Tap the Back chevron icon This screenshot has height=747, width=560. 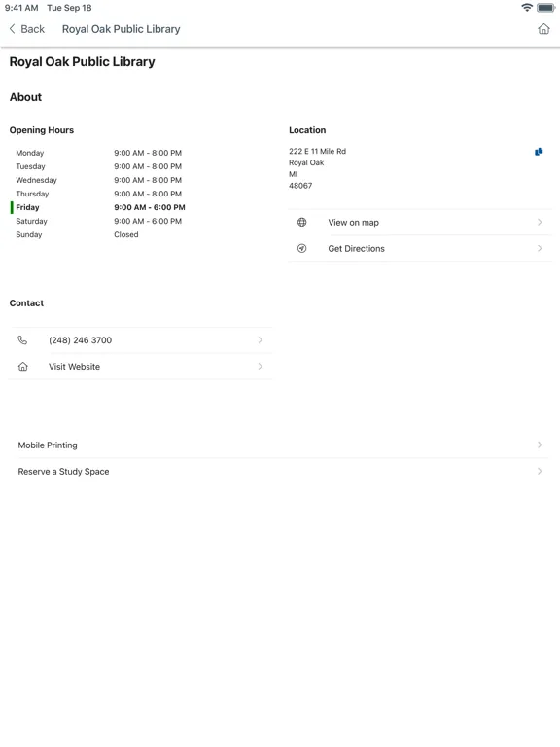12,29
